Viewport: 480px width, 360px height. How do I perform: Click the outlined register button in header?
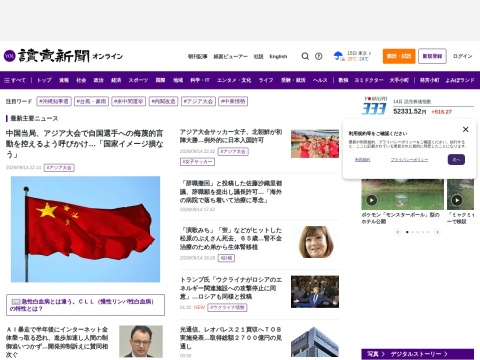[x=432, y=56]
